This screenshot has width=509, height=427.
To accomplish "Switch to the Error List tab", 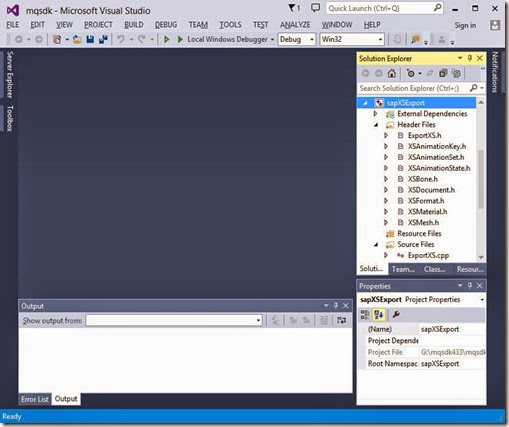I will [x=35, y=399].
